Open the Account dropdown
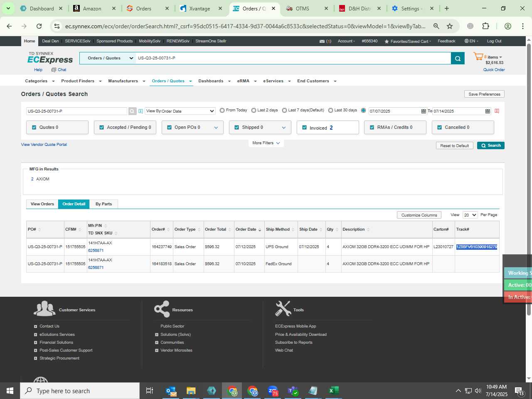Screen dimensions: 532x399 click(x=346, y=41)
